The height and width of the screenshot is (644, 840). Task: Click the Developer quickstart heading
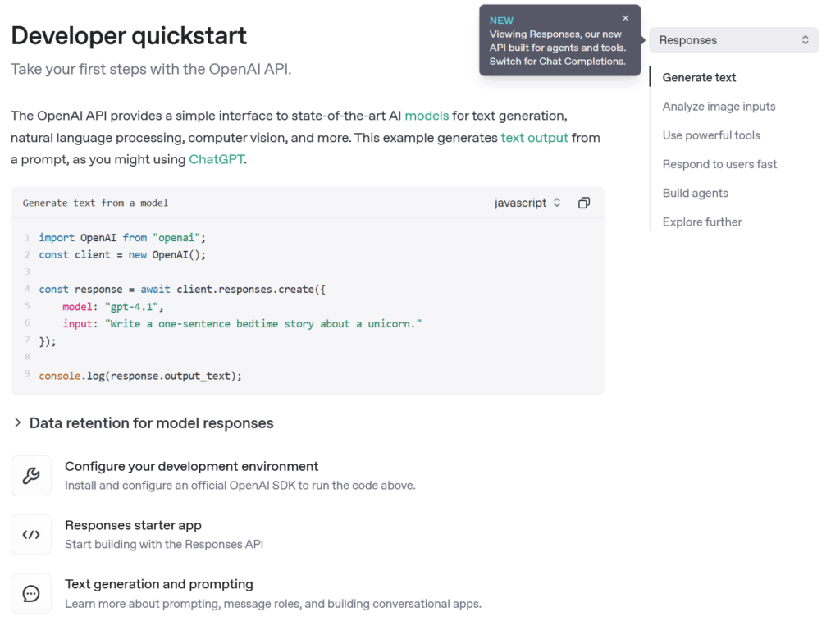pyautogui.click(x=129, y=36)
